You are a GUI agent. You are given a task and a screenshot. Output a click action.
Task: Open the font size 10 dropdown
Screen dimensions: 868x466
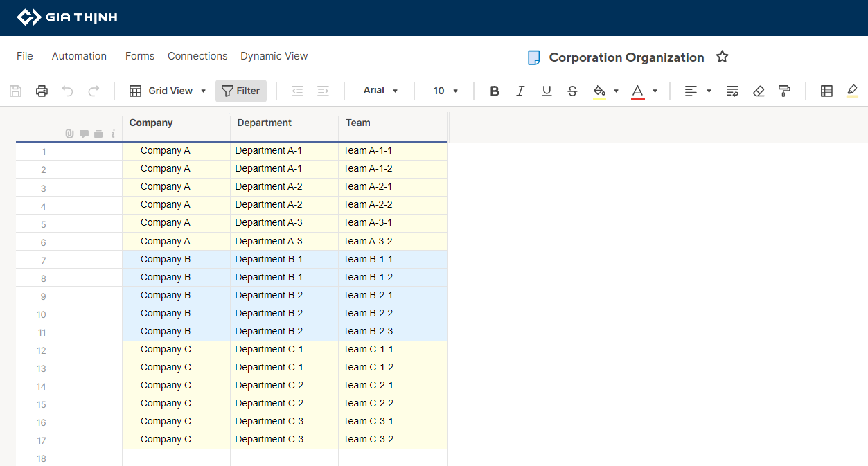pos(445,91)
